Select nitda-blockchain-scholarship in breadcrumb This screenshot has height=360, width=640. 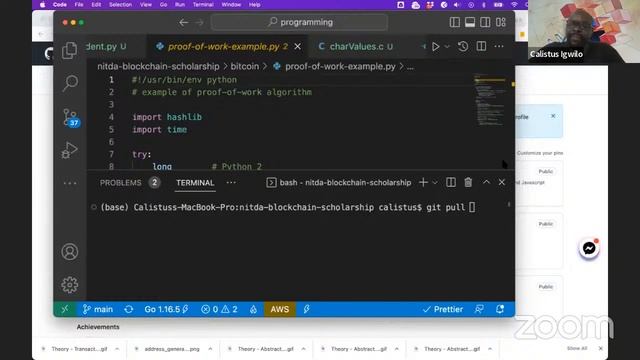point(158,67)
